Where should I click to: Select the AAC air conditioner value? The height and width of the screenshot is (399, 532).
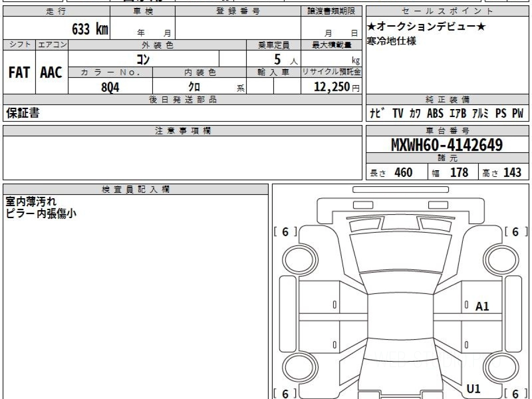pos(51,73)
